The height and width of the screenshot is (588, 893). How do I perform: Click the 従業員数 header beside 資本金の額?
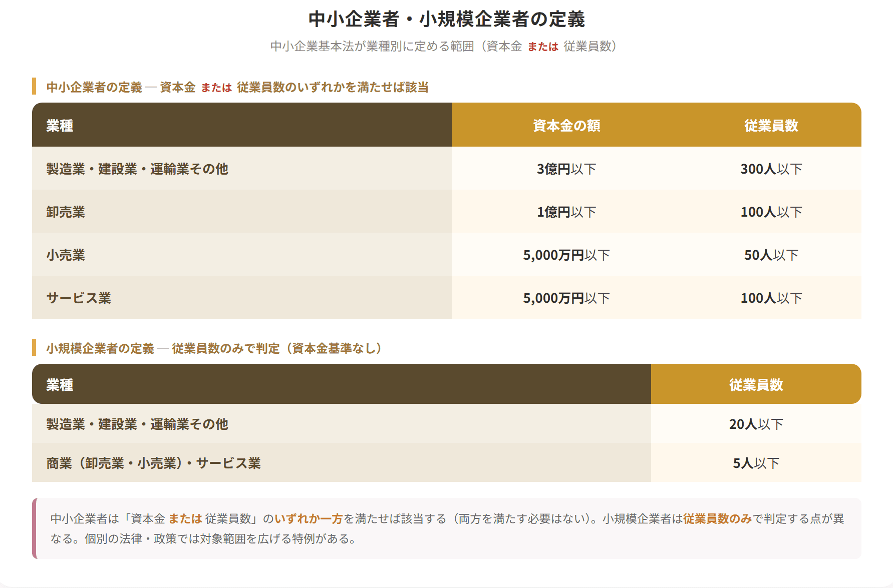[771, 126]
